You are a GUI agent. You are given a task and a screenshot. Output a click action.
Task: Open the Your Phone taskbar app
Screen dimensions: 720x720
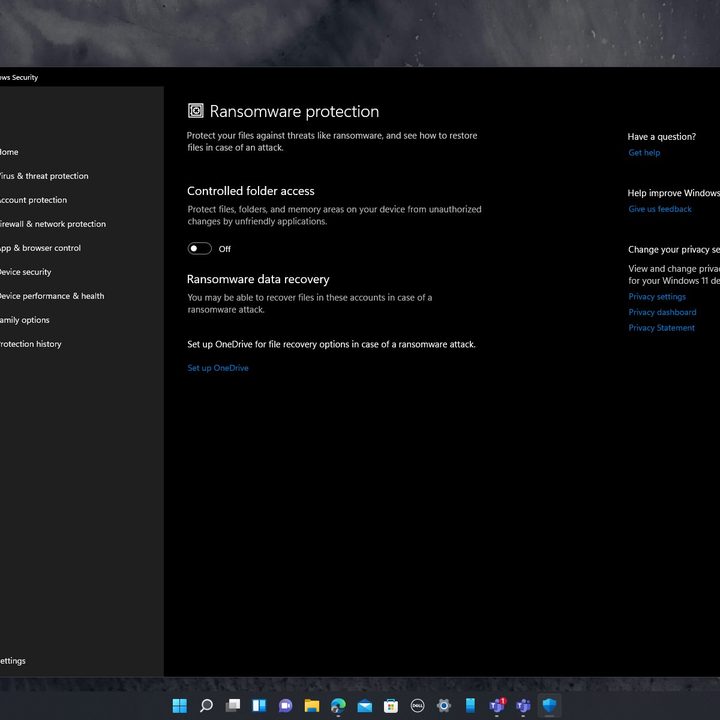tap(470, 705)
